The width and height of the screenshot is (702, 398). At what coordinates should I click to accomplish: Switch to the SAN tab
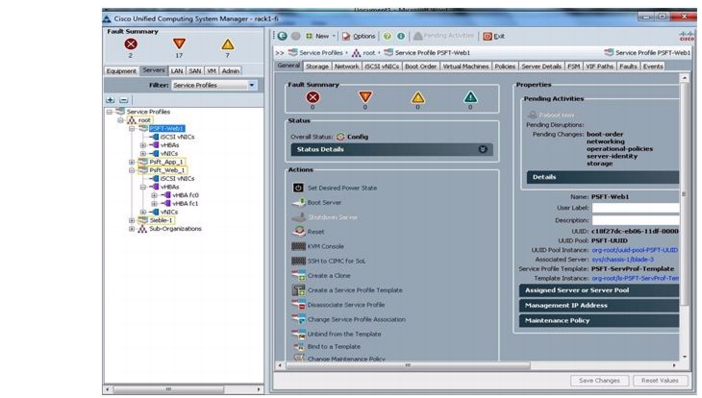195,71
